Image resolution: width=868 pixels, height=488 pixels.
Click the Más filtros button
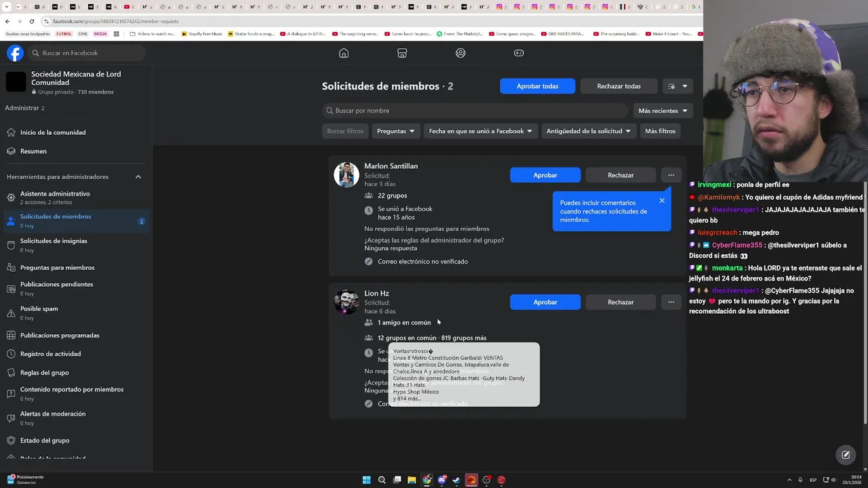(x=660, y=131)
